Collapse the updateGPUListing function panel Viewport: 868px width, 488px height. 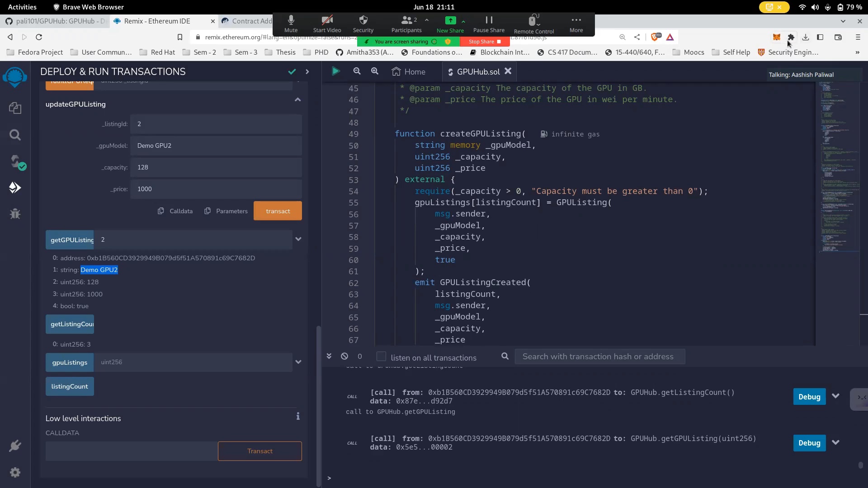[x=297, y=99]
